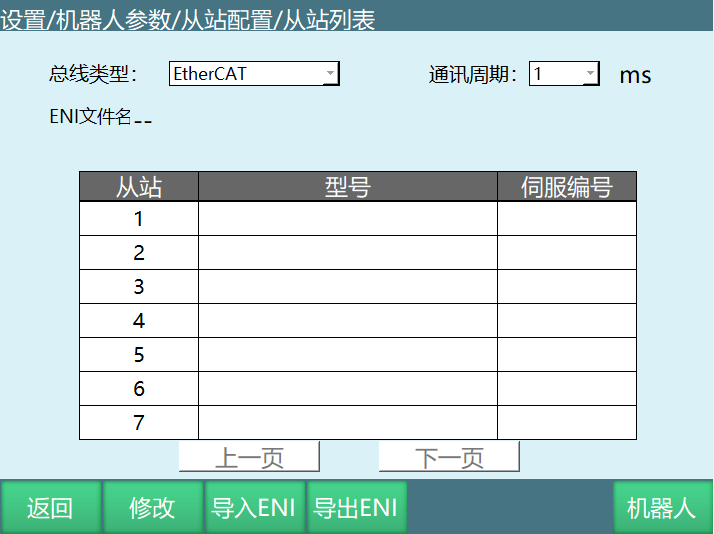Image resolution: width=714 pixels, height=534 pixels.
Task: Click 导出ENI to export file
Action: [356, 508]
